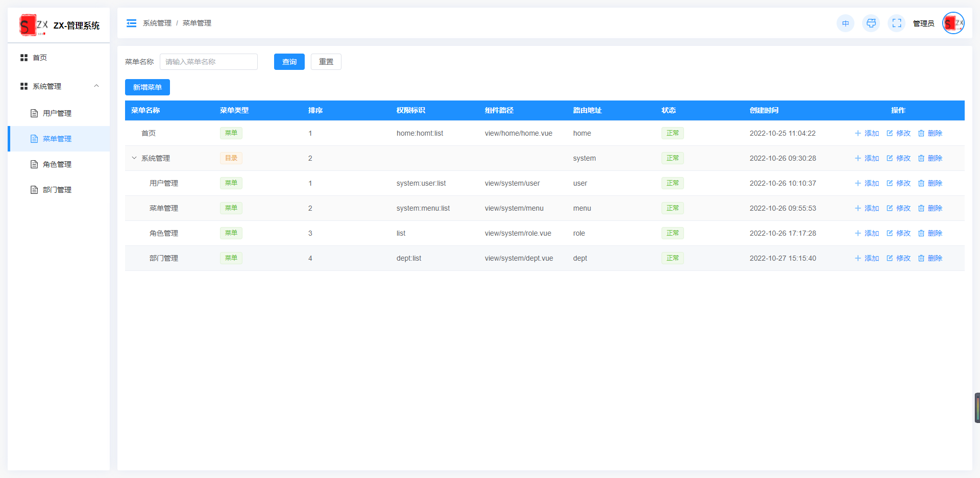Click the 创建时间 column header
980x478 pixels.
(x=764, y=110)
